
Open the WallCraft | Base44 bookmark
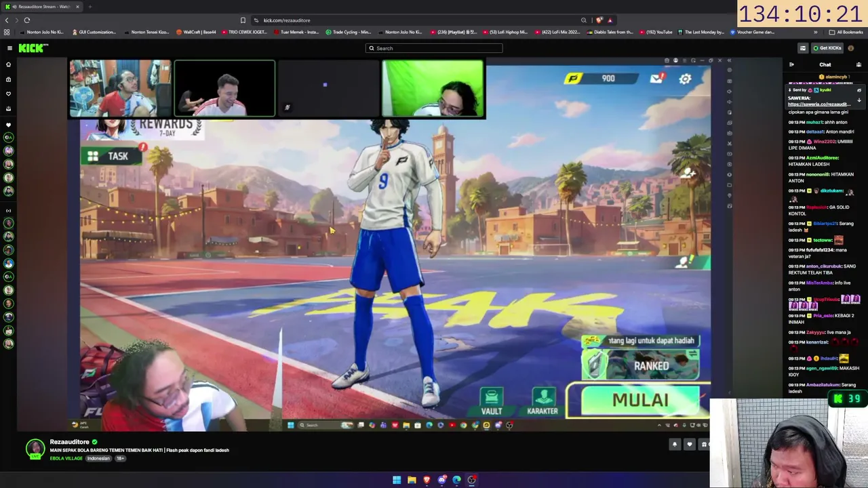196,32
